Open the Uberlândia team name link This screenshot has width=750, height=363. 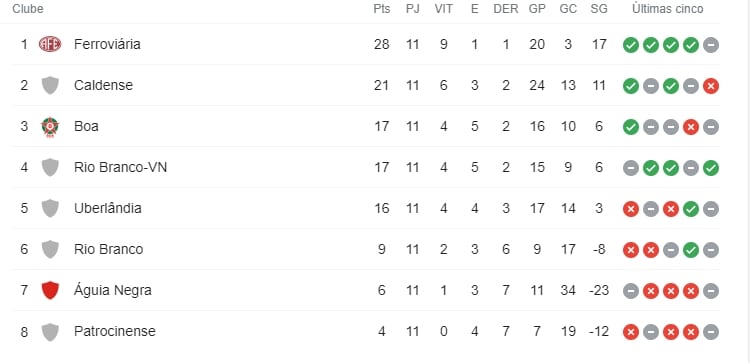(x=108, y=209)
